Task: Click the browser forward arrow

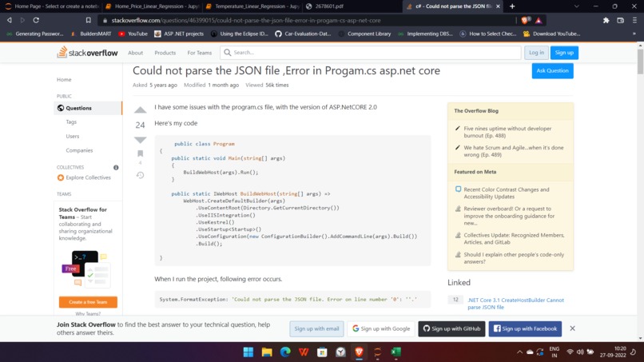Action: click(x=22, y=20)
